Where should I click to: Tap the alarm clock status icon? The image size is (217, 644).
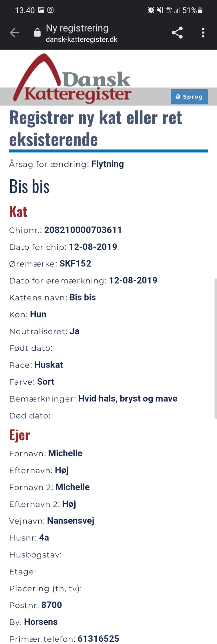tap(151, 10)
